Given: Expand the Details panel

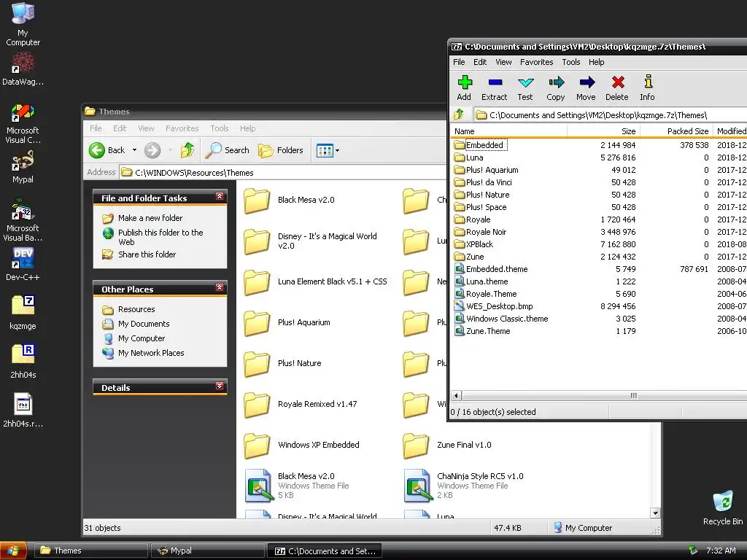Looking at the screenshot, I should (x=220, y=386).
